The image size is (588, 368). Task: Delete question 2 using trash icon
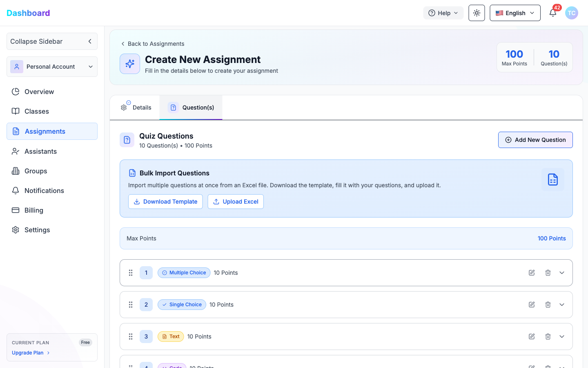click(x=548, y=305)
